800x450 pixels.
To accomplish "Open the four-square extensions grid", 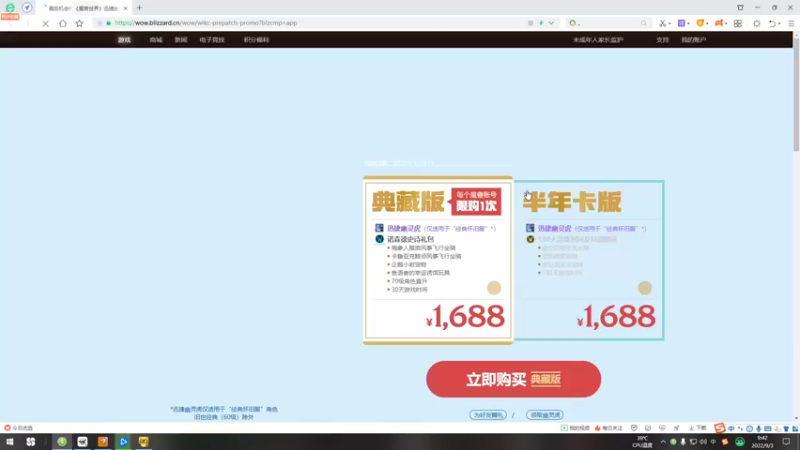I will pos(738,23).
